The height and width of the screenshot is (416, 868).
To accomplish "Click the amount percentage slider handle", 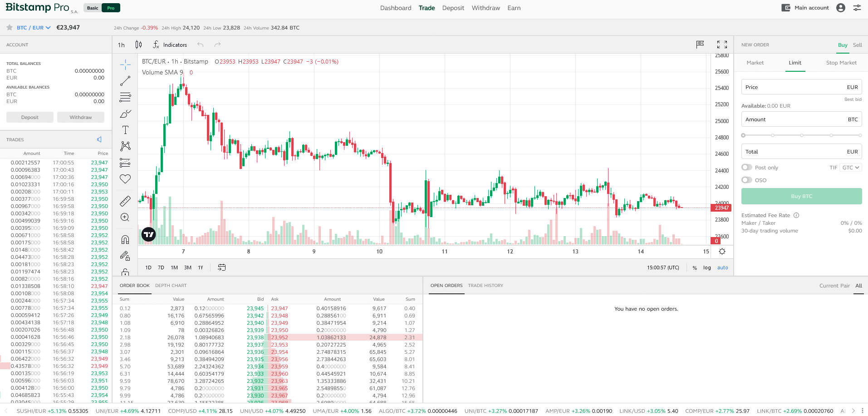I will (x=743, y=135).
